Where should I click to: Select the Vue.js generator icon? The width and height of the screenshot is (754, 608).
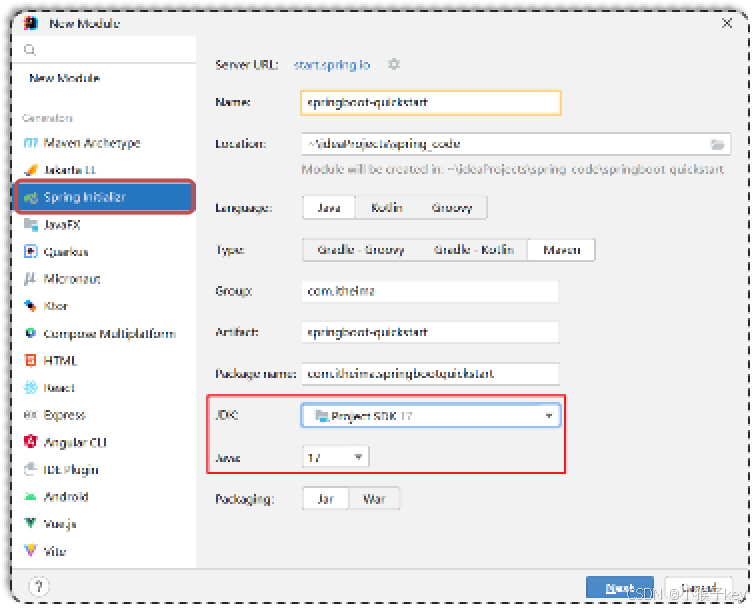click(x=30, y=523)
